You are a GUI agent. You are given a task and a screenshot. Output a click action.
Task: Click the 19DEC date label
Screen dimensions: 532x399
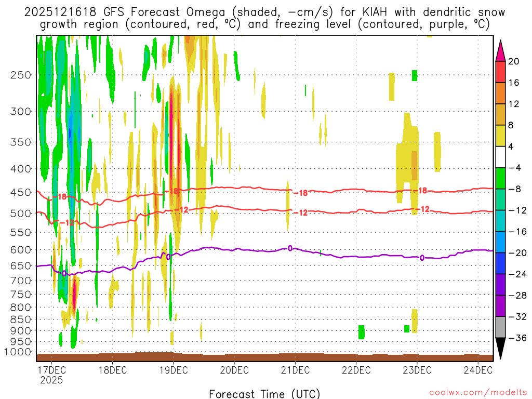[x=174, y=370]
